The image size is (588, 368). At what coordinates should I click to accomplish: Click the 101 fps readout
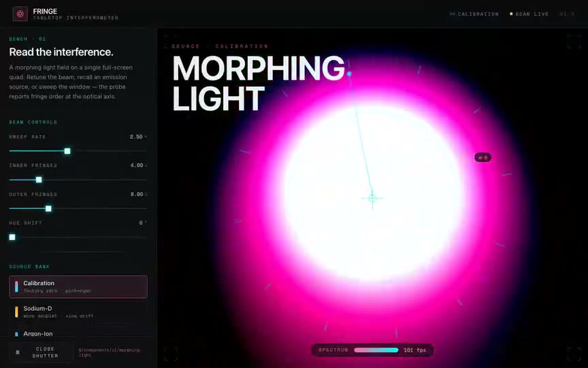414,350
